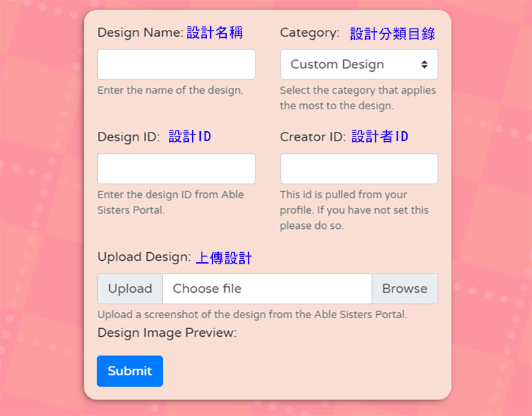
Task: Click the "Upload Design:" label
Action: [144, 258]
